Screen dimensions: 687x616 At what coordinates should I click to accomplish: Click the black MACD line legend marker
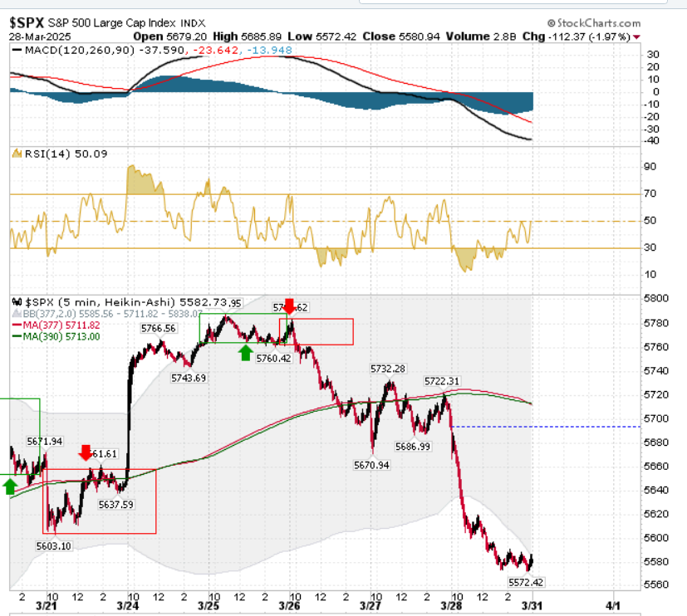[17, 50]
